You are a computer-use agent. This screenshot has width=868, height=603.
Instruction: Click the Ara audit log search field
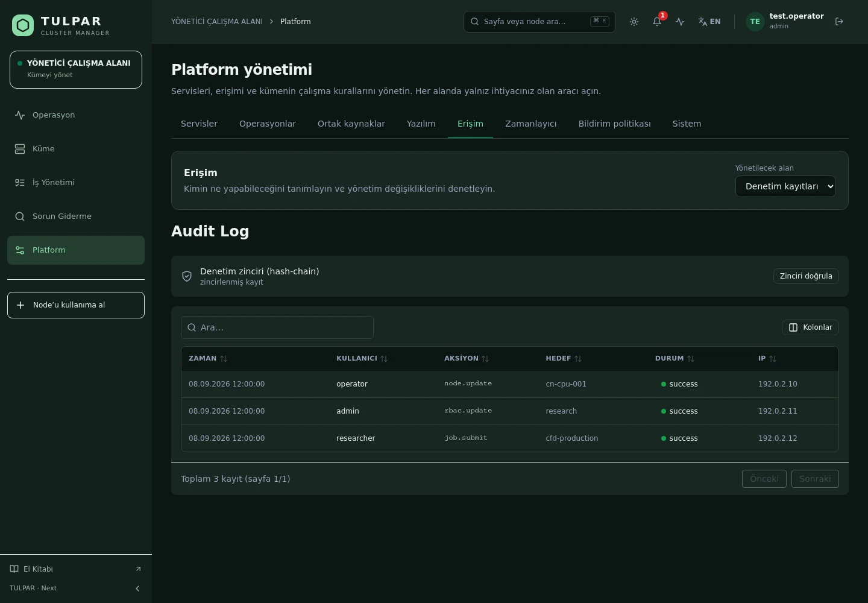pos(277,327)
